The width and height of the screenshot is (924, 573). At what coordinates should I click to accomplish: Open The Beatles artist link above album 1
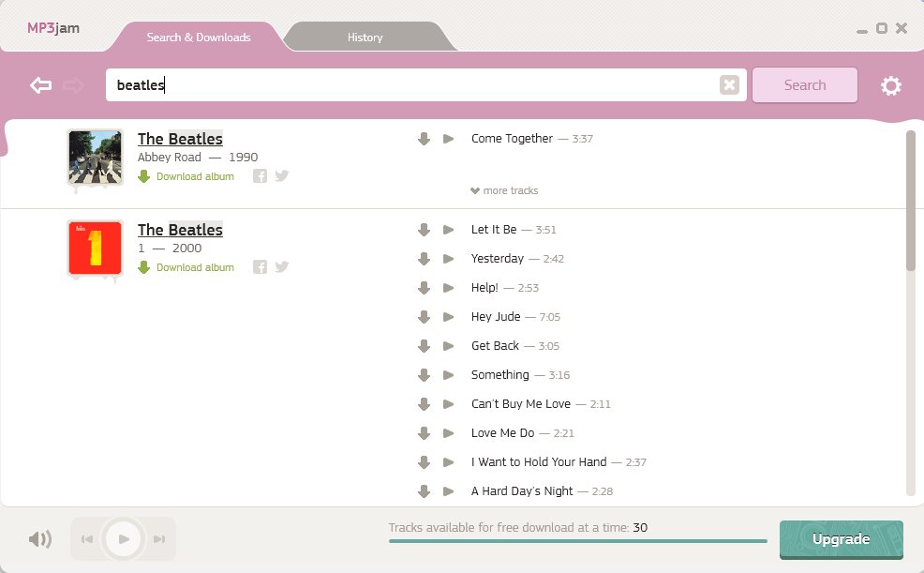pyautogui.click(x=180, y=230)
